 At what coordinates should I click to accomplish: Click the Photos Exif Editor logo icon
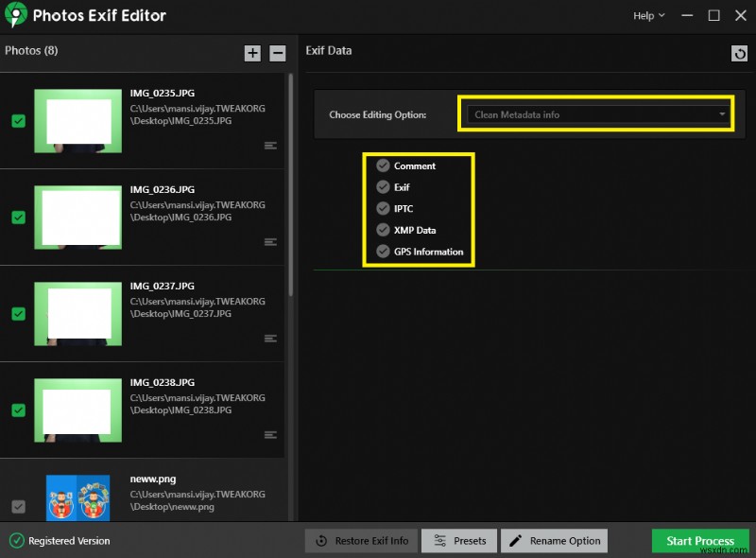click(x=15, y=15)
